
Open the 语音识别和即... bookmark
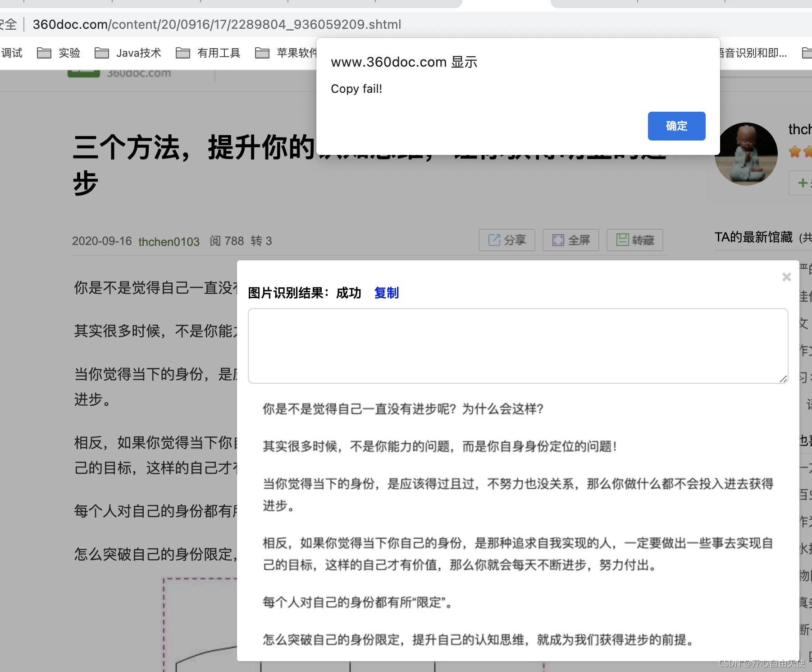pyautogui.click(x=754, y=53)
